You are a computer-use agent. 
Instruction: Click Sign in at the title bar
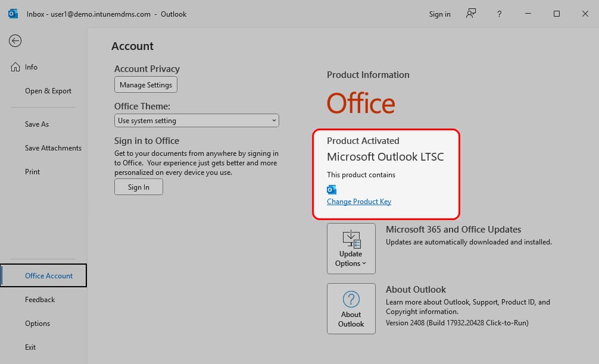point(439,14)
